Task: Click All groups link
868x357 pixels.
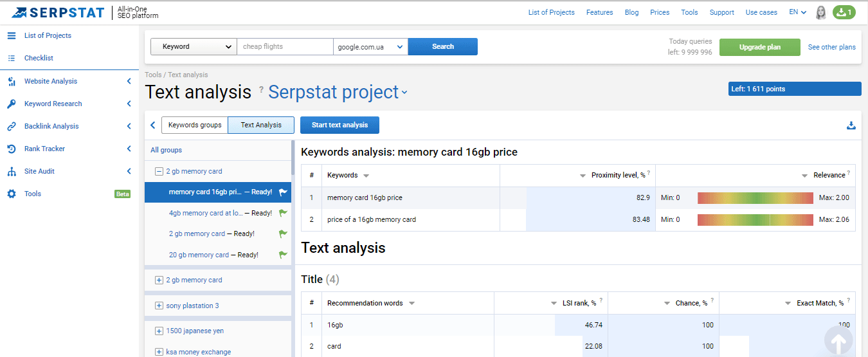Action: (x=166, y=150)
